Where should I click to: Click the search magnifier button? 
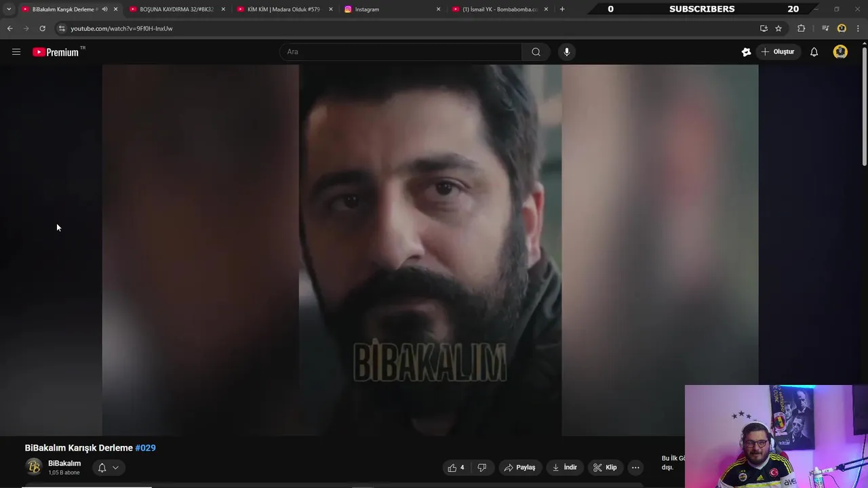536,52
